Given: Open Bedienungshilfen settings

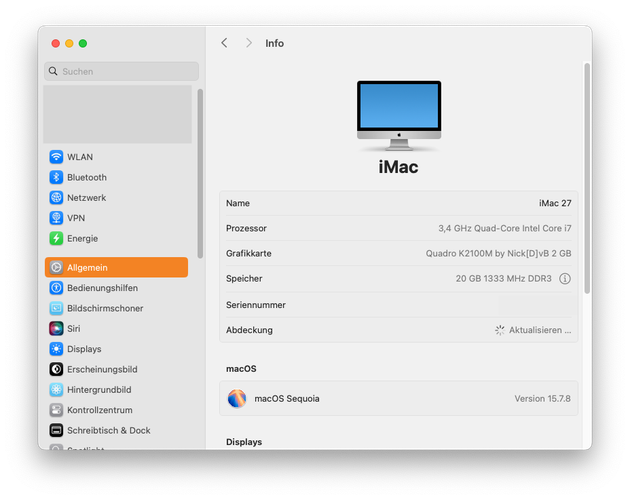Looking at the screenshot, I should (102, 288).
